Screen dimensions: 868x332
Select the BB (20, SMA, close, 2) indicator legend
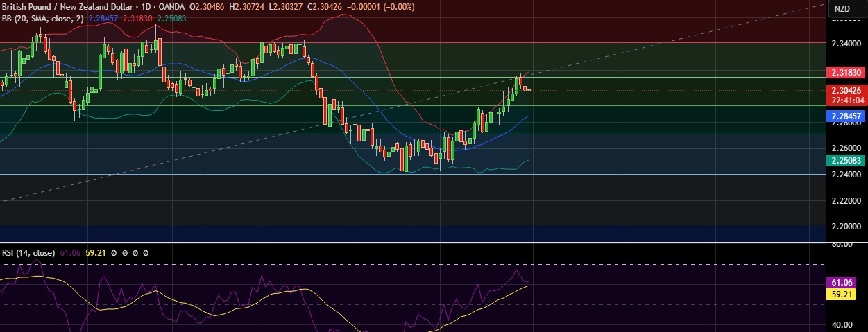click(x=43, y=19)
